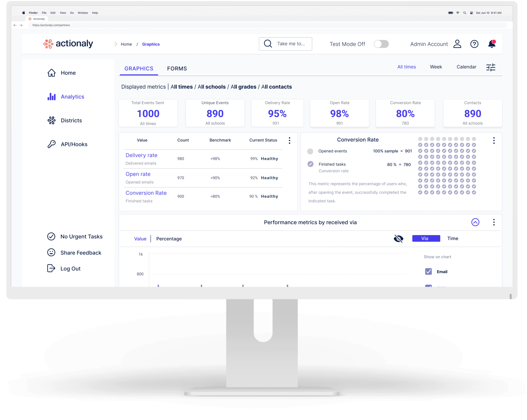Open the Conversion Rate card kebab menu

[x=494, y=140]
